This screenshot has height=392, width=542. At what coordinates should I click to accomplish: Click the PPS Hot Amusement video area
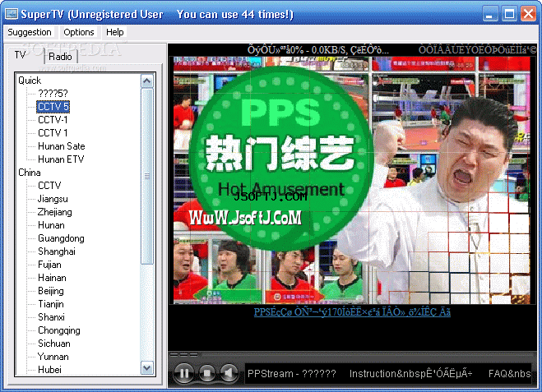(x=352, y=180)
